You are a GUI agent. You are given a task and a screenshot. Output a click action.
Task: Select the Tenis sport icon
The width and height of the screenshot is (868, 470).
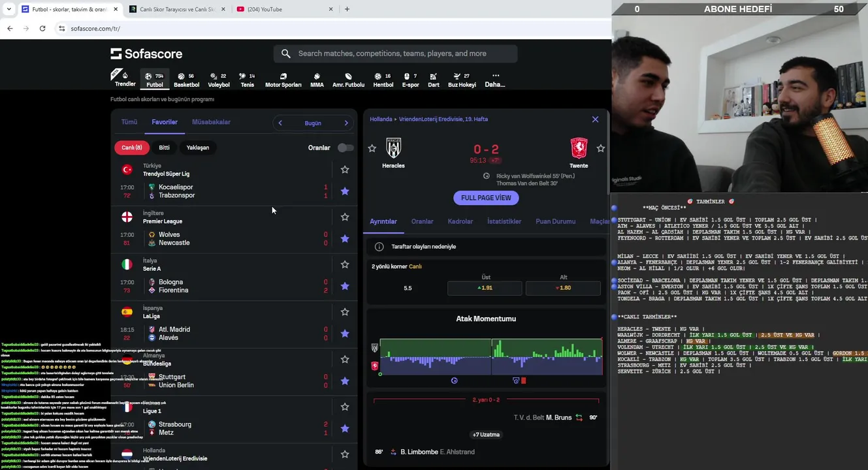(247, 80)
